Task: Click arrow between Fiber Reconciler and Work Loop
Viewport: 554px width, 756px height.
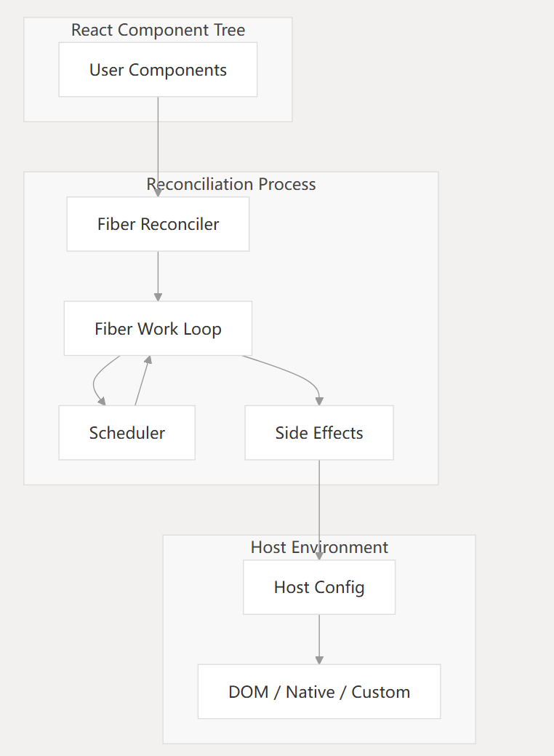Action: (158, 276)
